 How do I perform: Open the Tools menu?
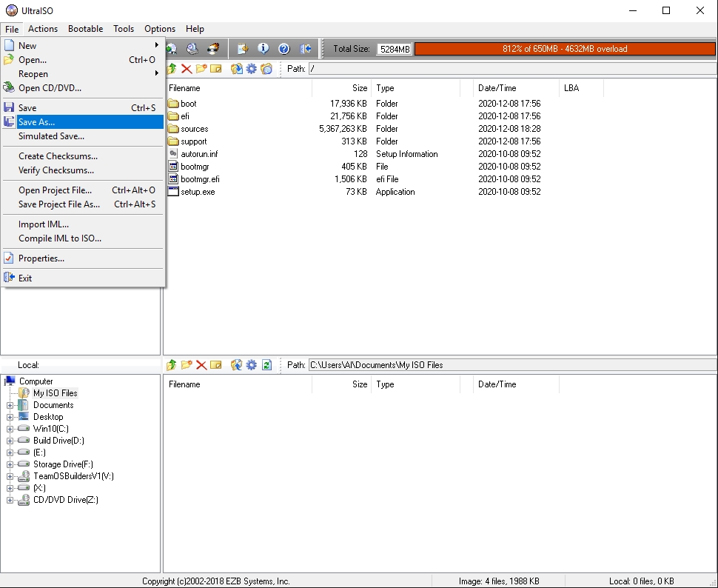(124, 29)
